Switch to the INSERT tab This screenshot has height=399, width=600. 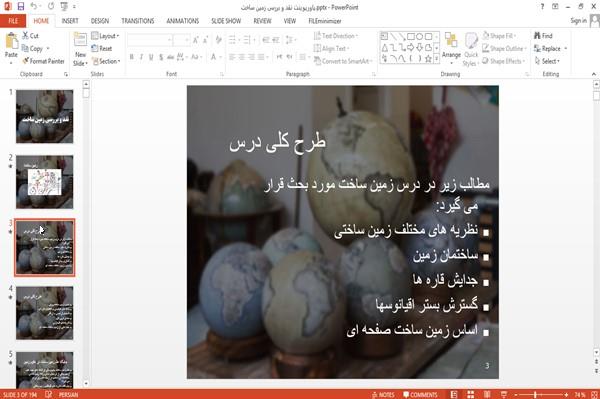[70, 21]
